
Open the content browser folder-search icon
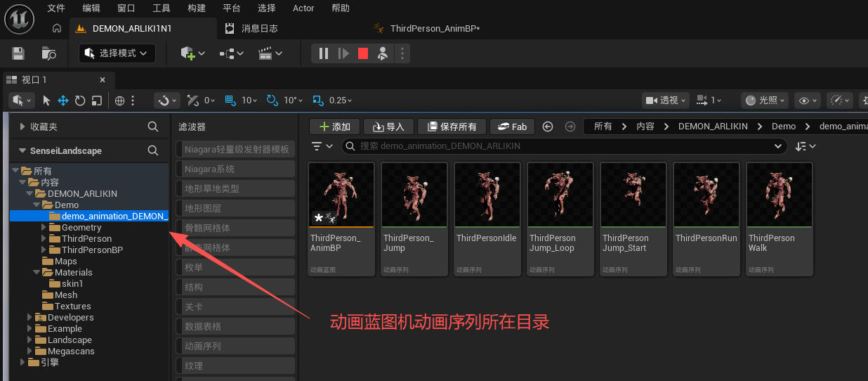48,53
